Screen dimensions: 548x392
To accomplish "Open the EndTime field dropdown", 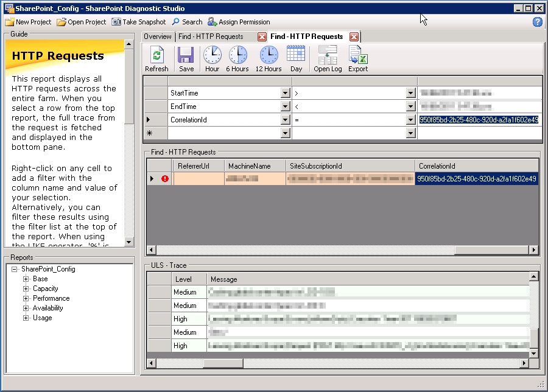I will 285,106.
